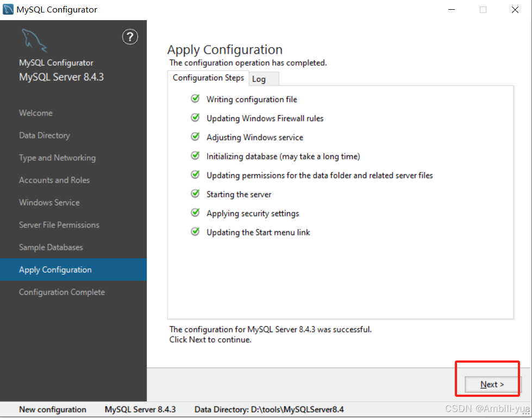
Task: Click the MySQL dolphin logo in sidebar
Action: point(34,41)
